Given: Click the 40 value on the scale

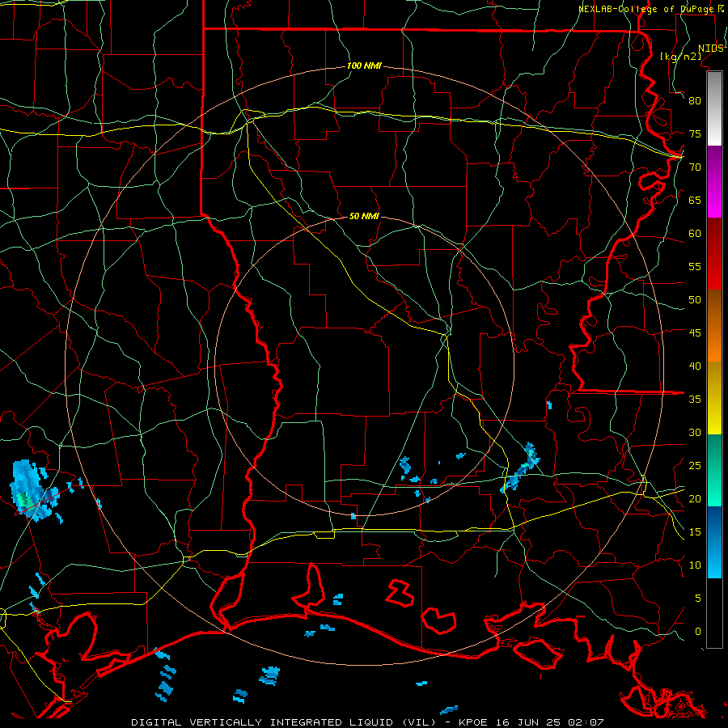Looking at the screenshot, I should [695, 366].
